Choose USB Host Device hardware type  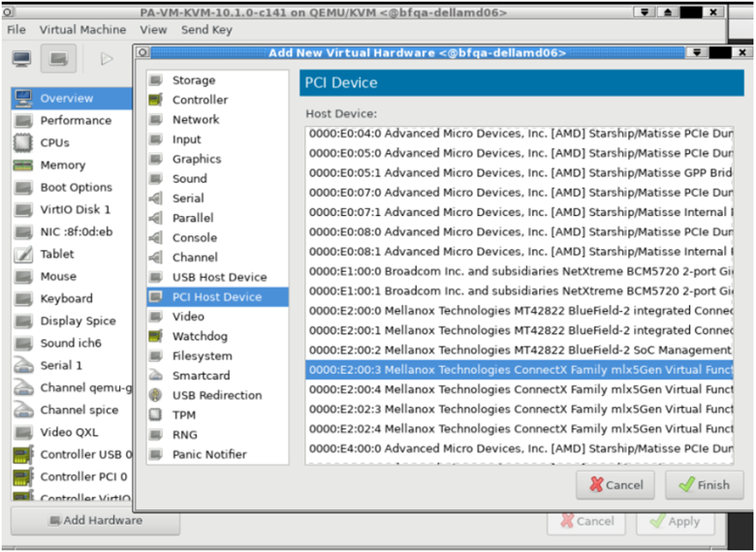[219, 278]
